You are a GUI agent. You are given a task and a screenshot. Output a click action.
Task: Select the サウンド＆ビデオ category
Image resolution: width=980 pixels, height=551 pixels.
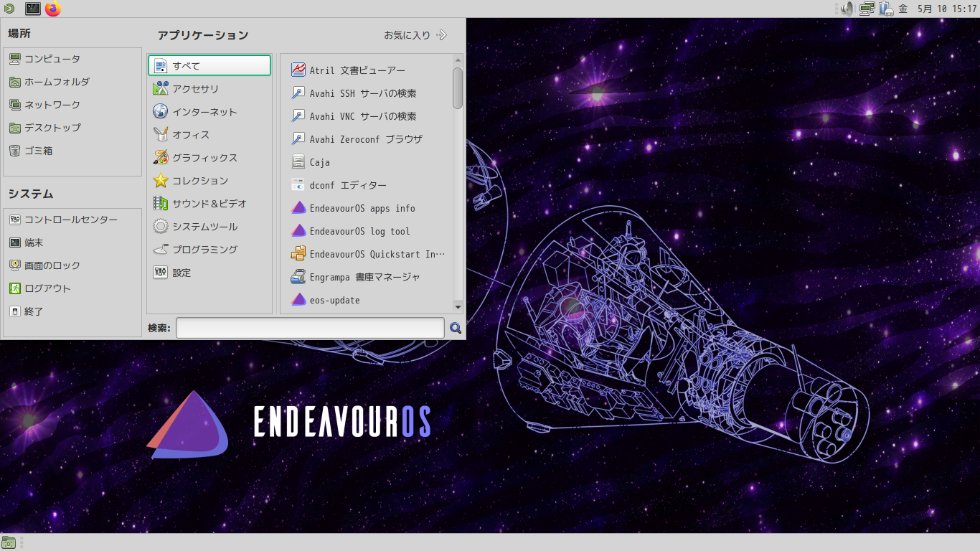point(209,204)
